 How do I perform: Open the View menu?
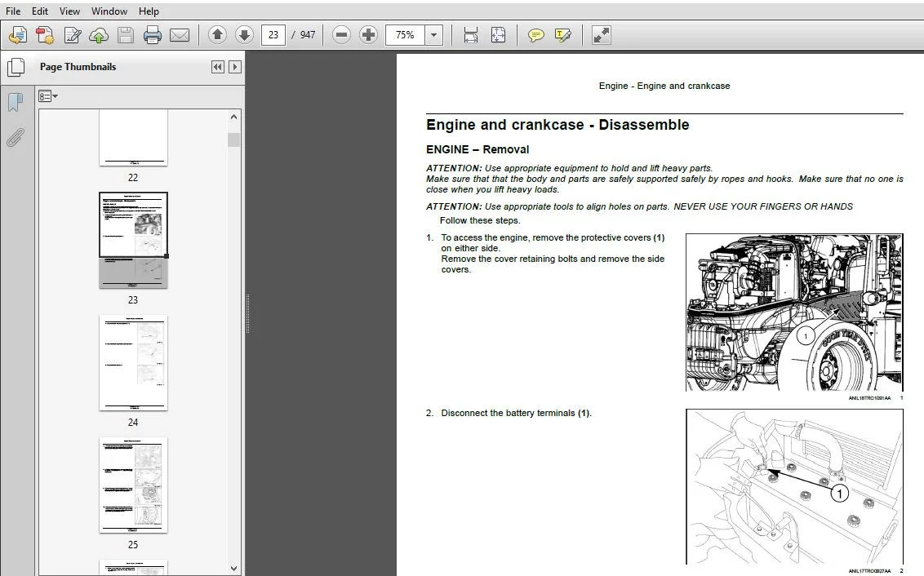click(x=69, y=11)
